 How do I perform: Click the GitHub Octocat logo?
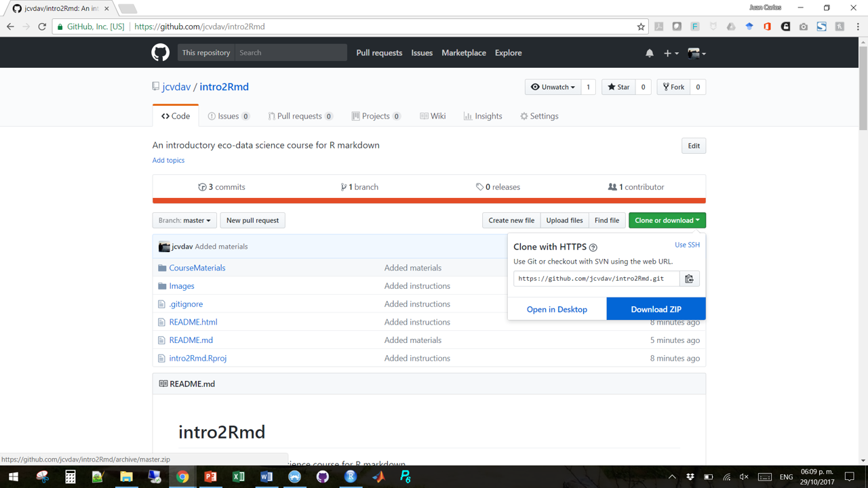(161, 53)
